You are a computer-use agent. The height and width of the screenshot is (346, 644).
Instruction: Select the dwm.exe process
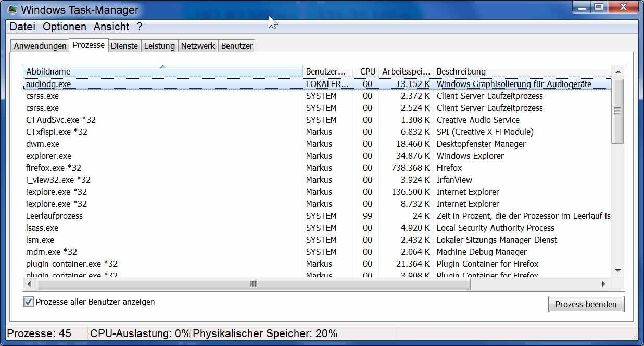[x=317, y=144]
